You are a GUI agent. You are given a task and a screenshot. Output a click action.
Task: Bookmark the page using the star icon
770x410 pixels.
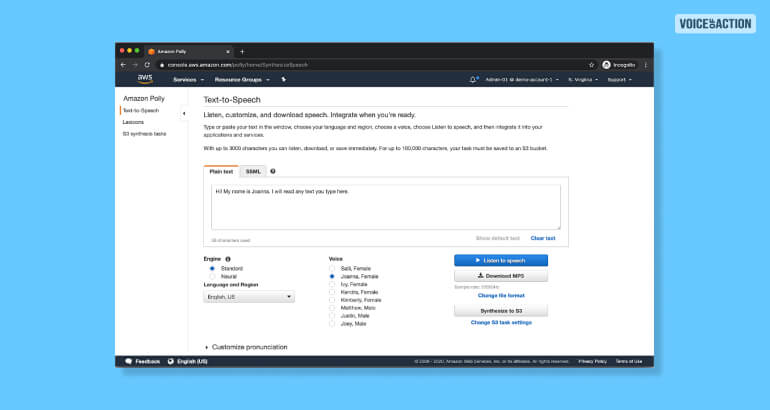pyautogui.click(x=591, y=65)
